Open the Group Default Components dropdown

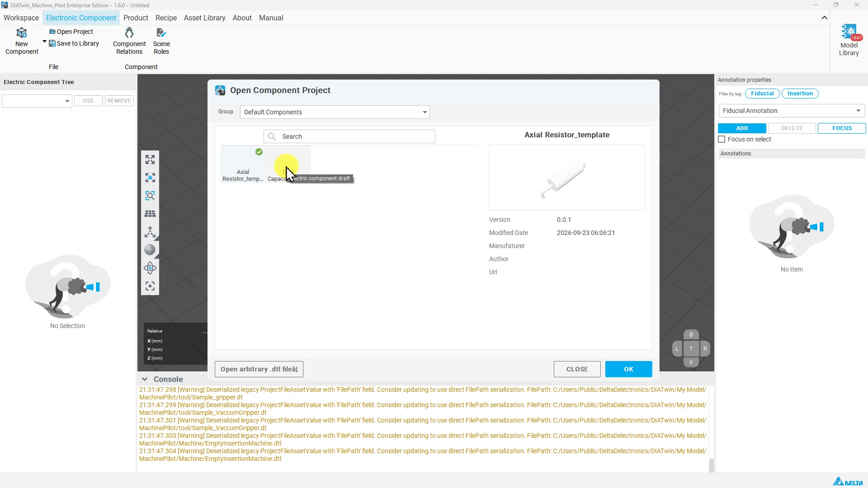pyautogui.click(x=335, y=112)
